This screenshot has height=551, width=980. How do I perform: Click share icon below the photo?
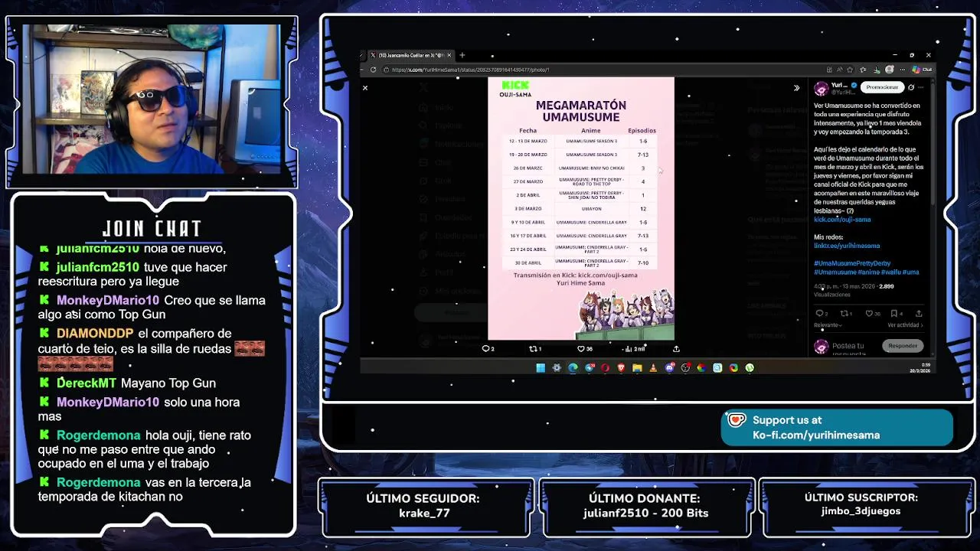[676, 349]
